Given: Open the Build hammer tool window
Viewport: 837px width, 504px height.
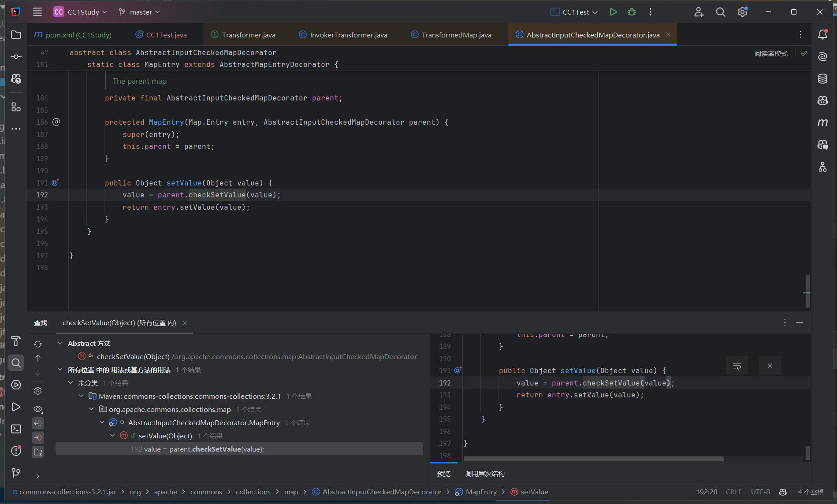Looking at the screenshot, I should pyautogui.click(x=16, y=341).
